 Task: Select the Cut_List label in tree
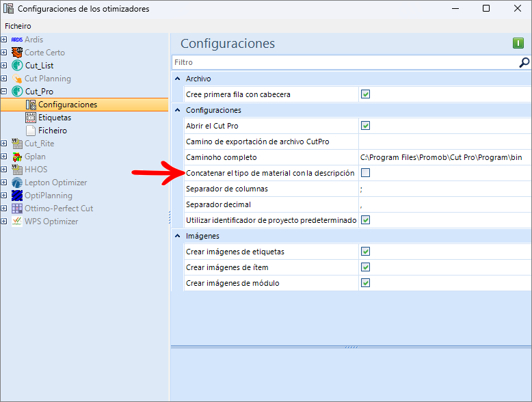click(40, 66)
